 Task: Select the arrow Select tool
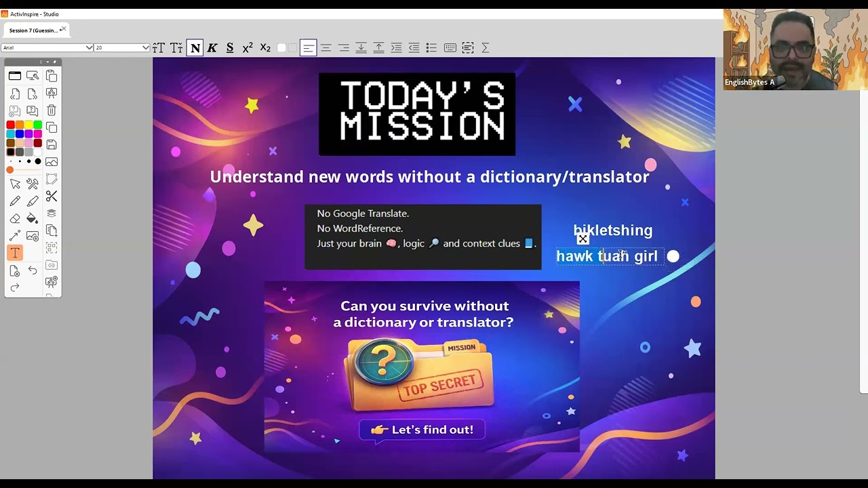click(x=15, y=184)
